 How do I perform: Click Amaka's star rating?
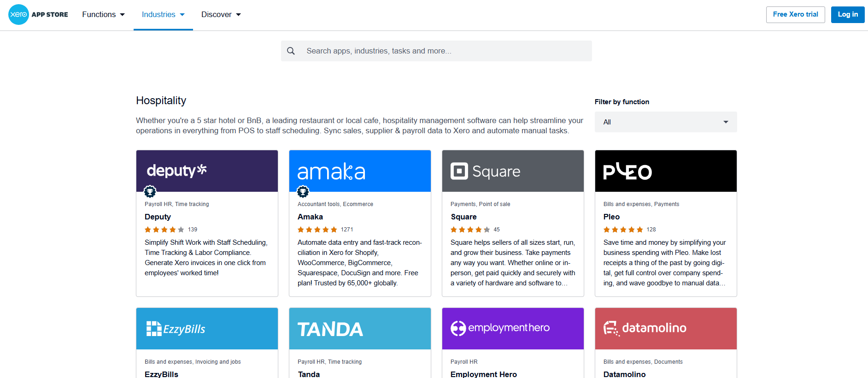pyautogui.click(x=317, y=230)
